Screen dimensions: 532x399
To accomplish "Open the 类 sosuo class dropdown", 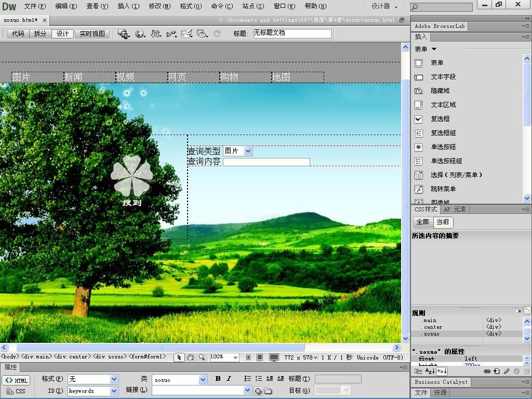I will [203, 380].
